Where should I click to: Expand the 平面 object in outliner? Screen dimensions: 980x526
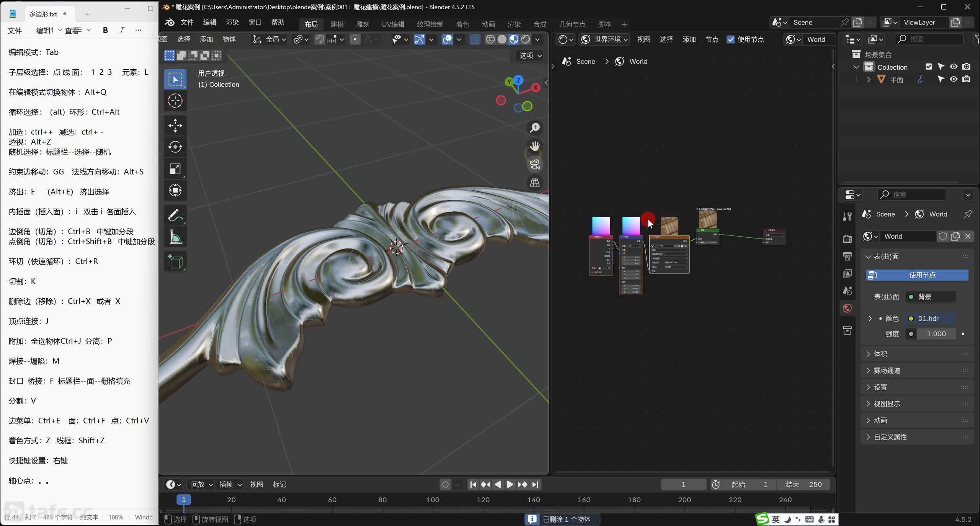[x=869, y=80]
